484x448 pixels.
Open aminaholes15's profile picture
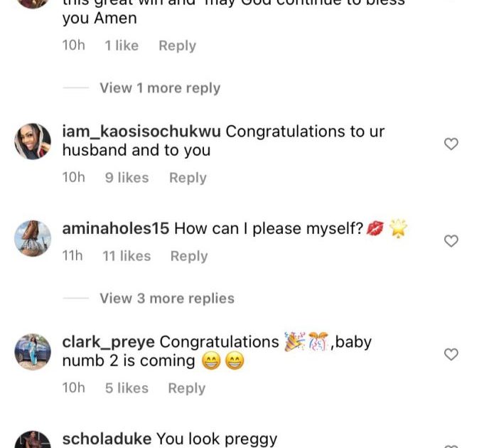(33, 238)
